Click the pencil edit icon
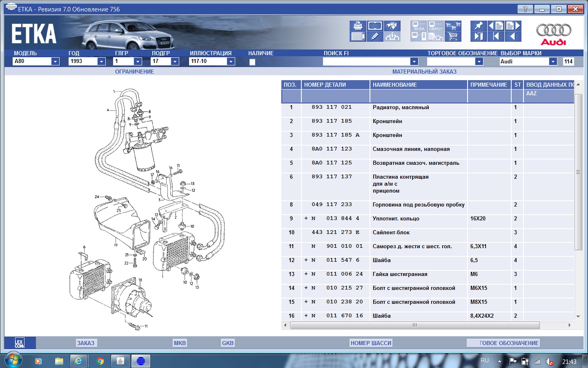588x368 pixels. pyautogui.click(x=375, y=36)
